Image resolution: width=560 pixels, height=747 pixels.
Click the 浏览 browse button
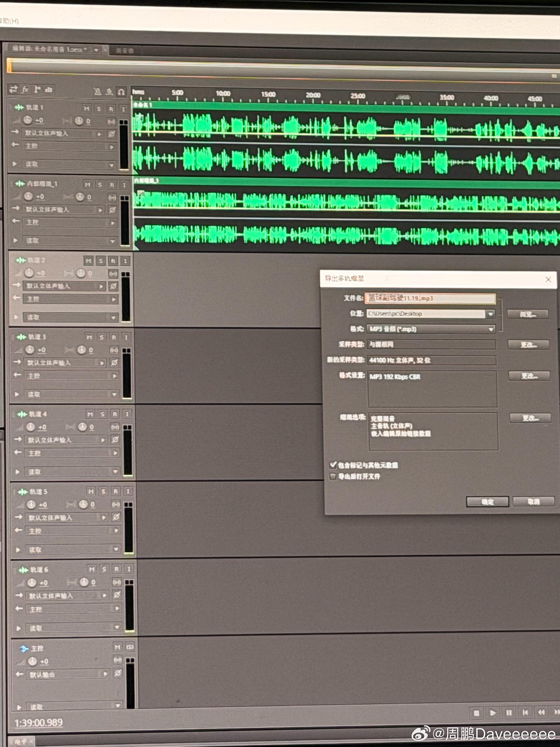pyautogui.click(x=528, y=314)
